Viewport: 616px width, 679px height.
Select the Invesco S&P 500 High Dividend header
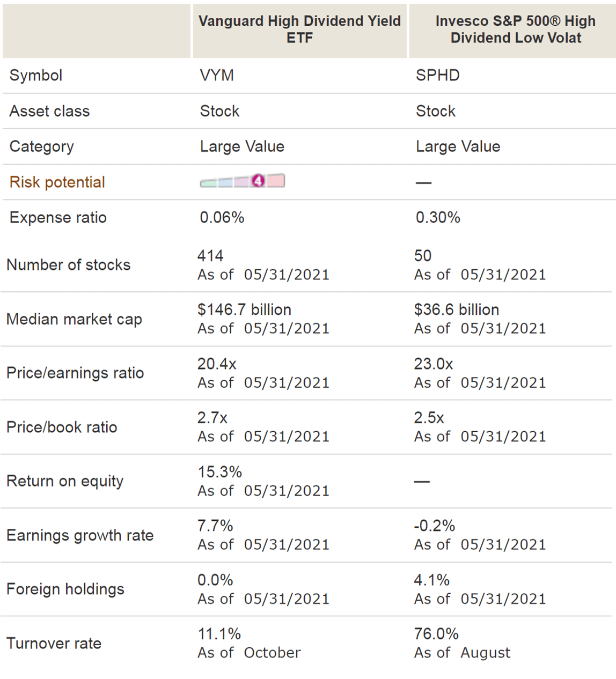[x=516, y=29]
